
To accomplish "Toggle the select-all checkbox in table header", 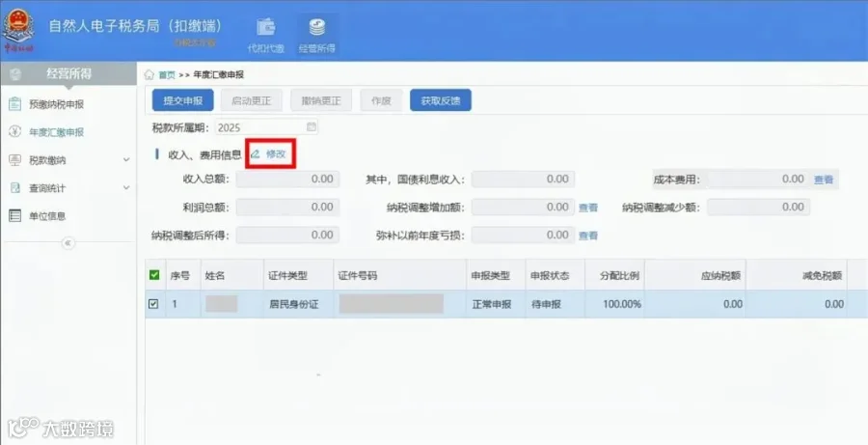I will 155,275.
